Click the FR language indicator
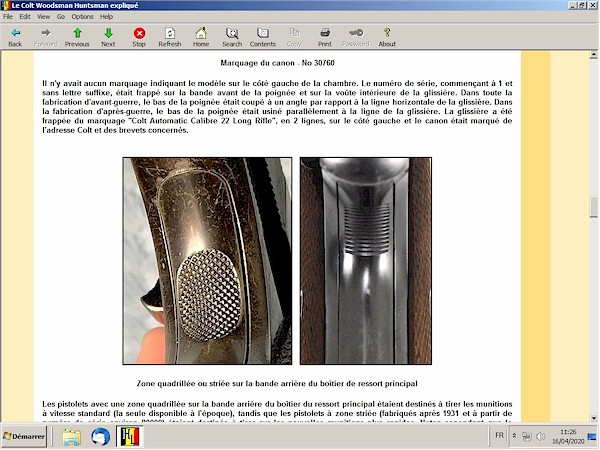The height and width of the screenshot is (450, 600). [499, 435]
